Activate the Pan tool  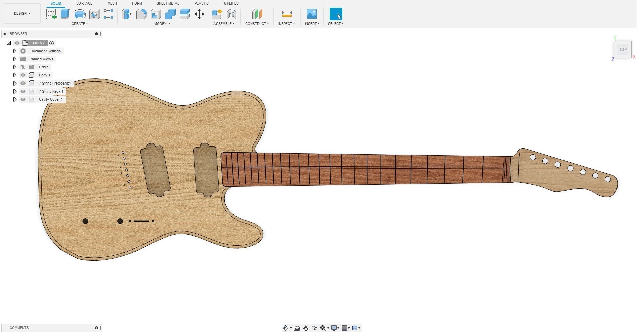306,328
